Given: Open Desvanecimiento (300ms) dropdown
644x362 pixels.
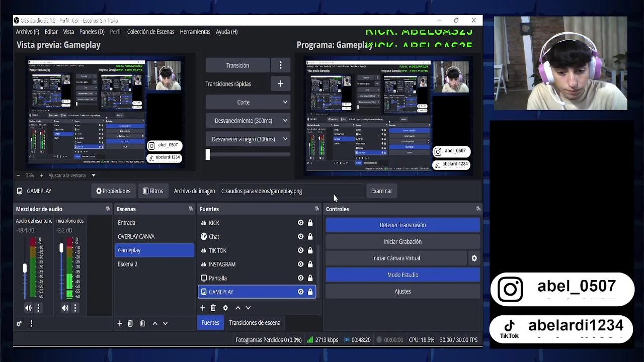Looking at the screenshot, I should click(248, 121).
